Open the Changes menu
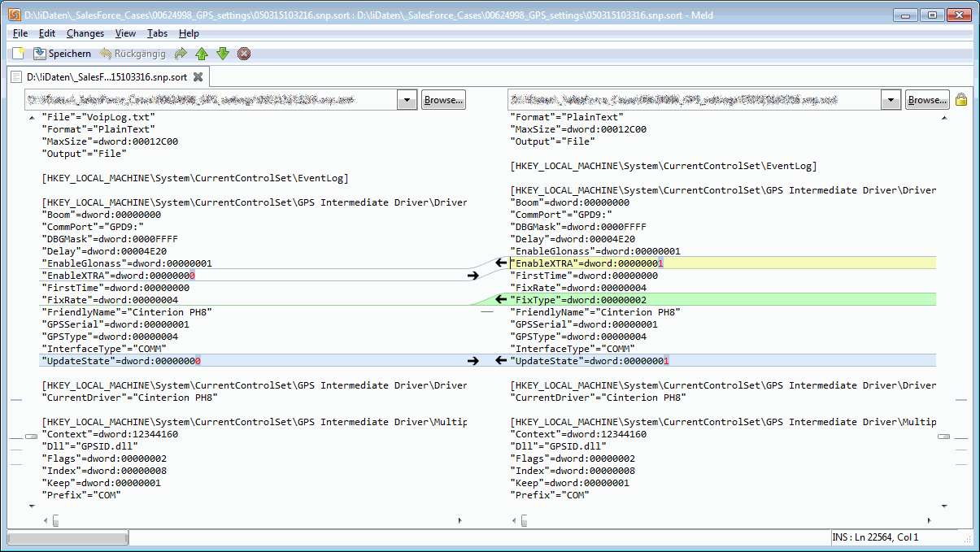 (x=85, y=33)
